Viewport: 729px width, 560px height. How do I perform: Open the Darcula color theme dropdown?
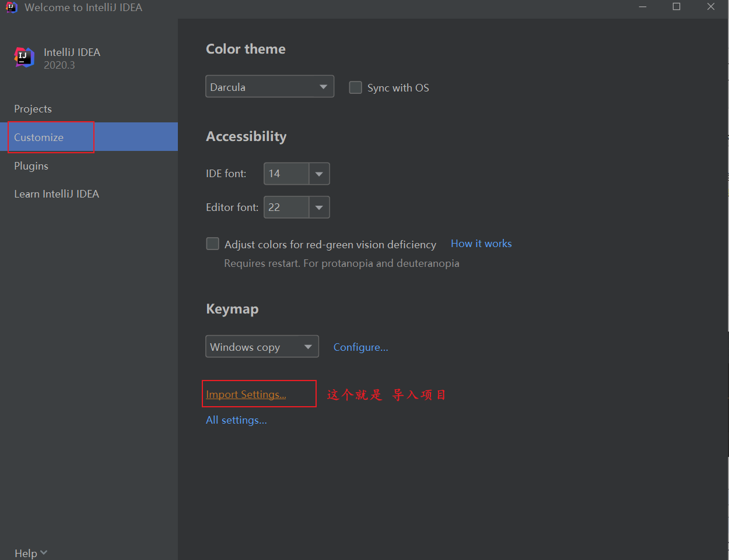coord(269,87)
